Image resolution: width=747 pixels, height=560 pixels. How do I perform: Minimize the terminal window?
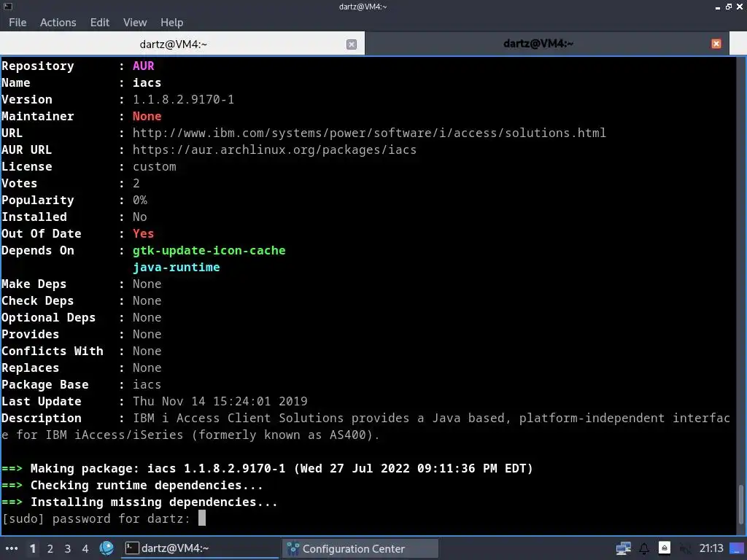pyautogui.click(x=718, y=7)
